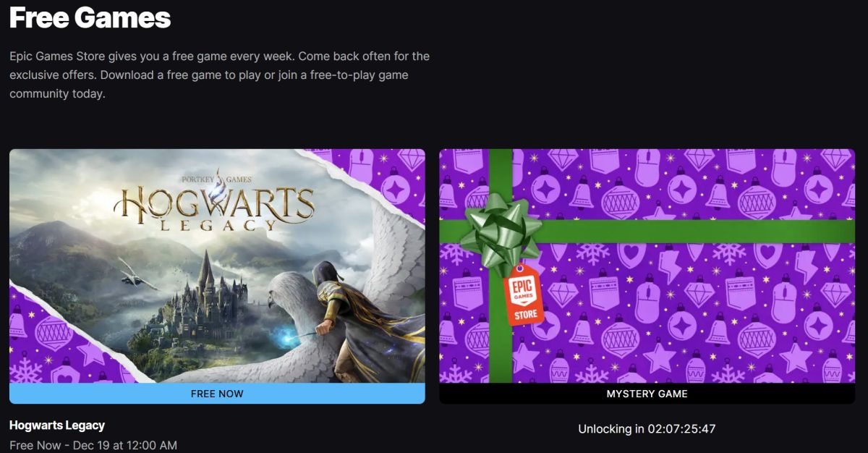
Task: Click the Epic Games Store description paragraph
Action: pos(219,75)
